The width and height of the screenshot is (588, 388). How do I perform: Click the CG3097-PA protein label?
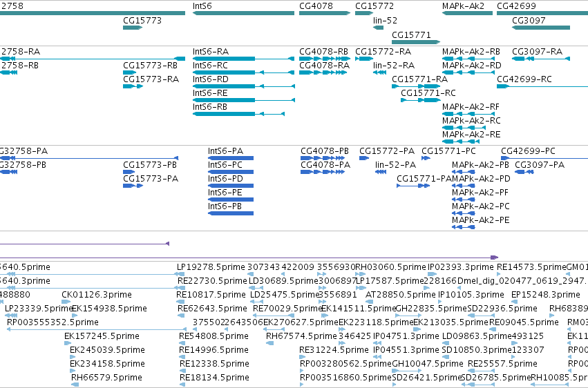[x=540, y=165]
